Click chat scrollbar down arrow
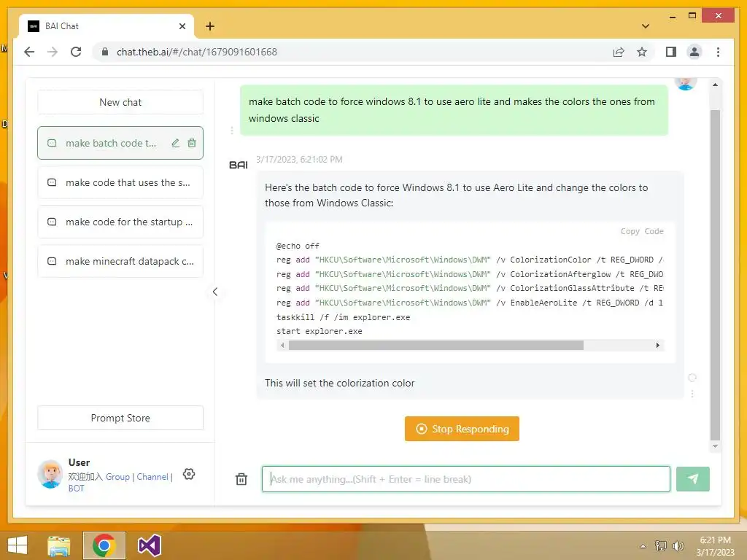Viewport: 747px width, 560px height. [715, 446]
